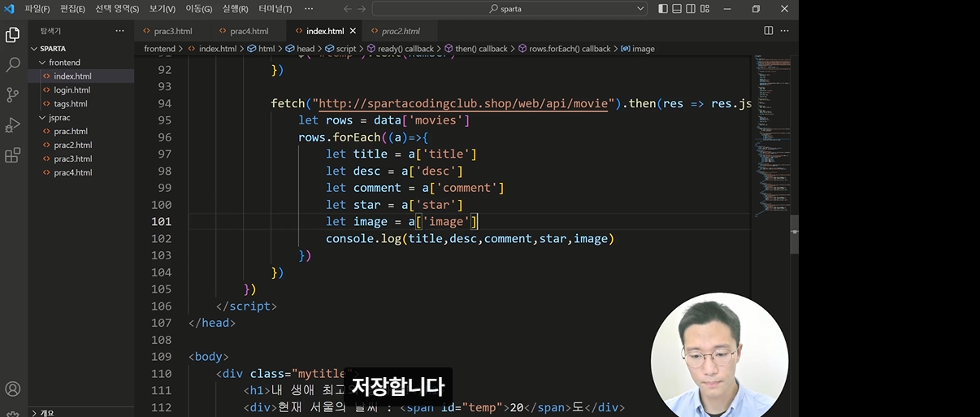980x417 pixels.
Task: Toggle the bottom panel layout icon
Action: coord(677,9)
